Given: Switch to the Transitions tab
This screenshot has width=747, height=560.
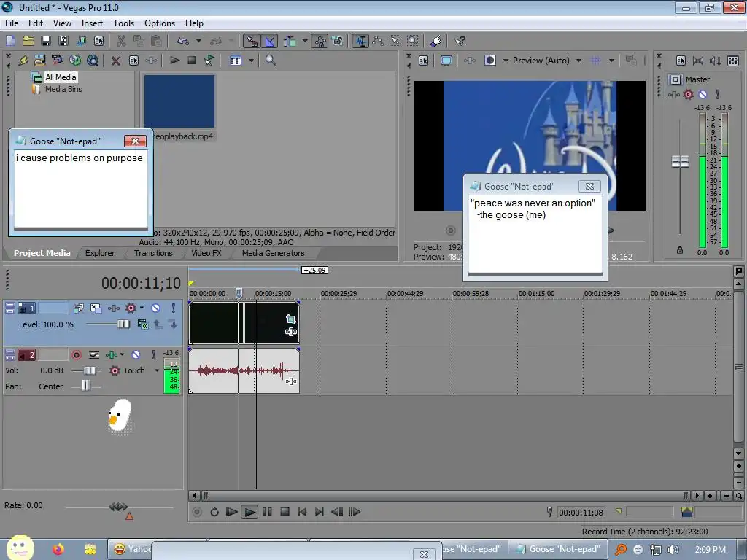Looking at the screenshot, I should click(x=153, y=253).
